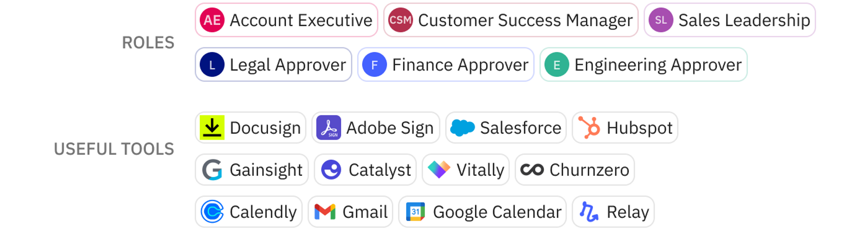Select the Account Executive role tag
This screenshot has height=230, width=868.
coord(286,20)
